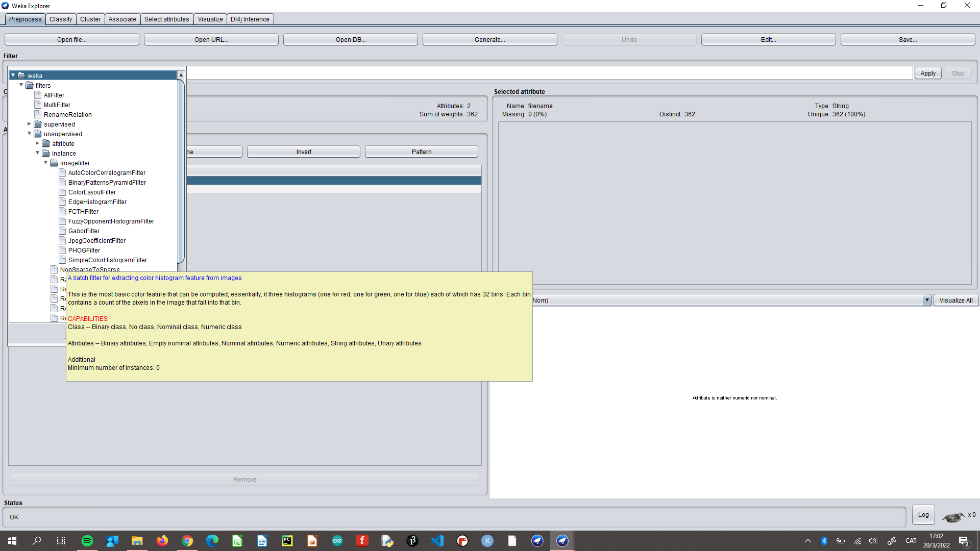Choose the PHOGFilter tree entry
The width and height of the screenshot is (980, 551).
84,251
